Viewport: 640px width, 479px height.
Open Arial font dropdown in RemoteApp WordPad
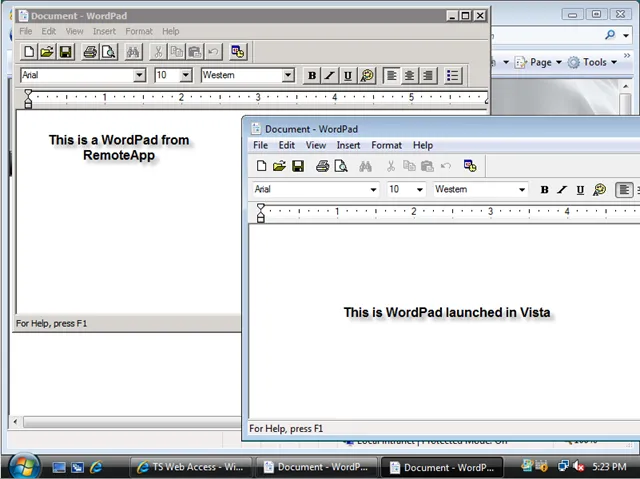pyautogui.click(x=139, y=75)
